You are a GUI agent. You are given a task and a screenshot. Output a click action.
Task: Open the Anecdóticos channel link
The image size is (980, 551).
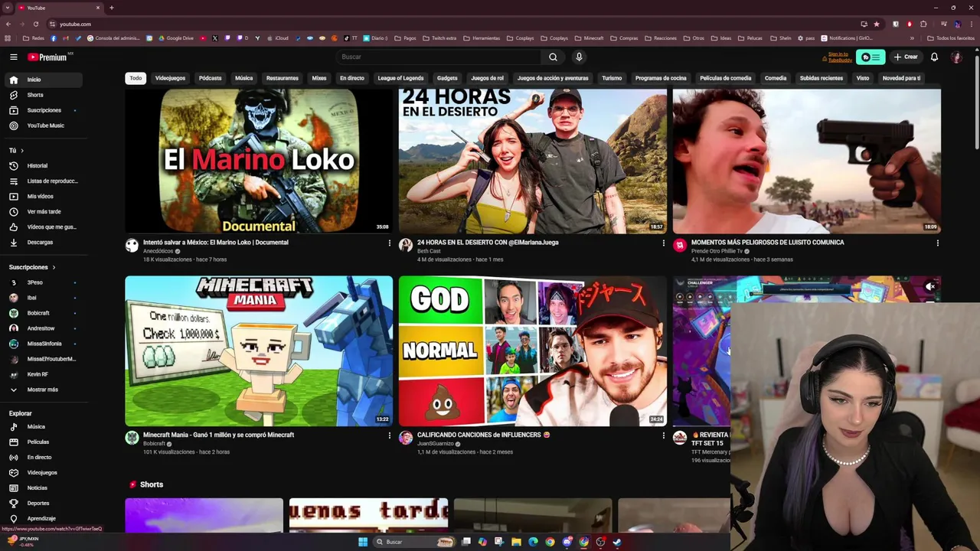[x=159, y=251]
